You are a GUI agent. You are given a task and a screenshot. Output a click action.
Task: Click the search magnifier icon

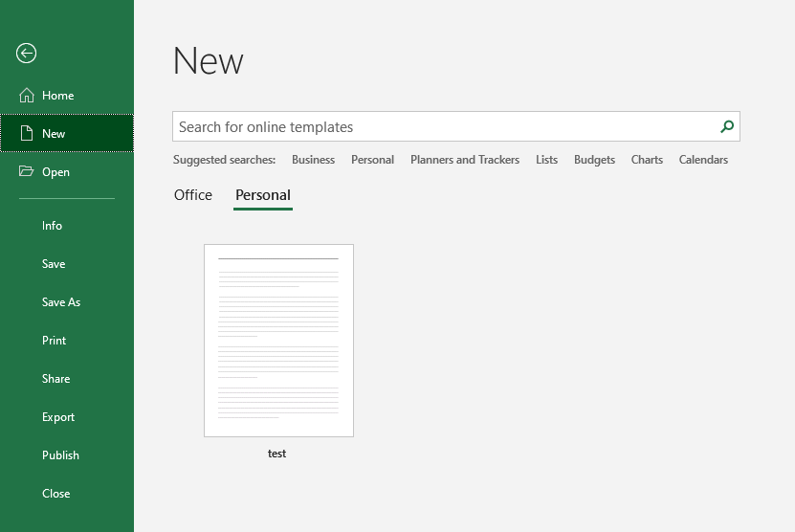point(727,126)
